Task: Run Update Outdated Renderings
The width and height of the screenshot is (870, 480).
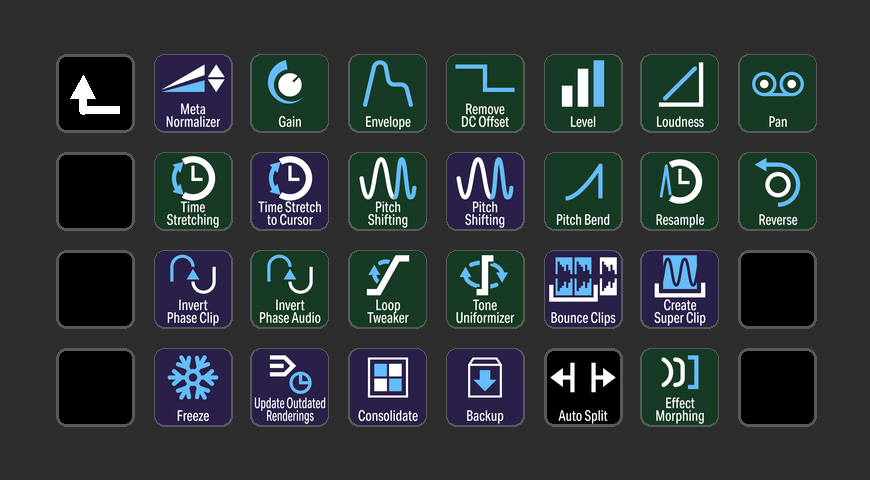Action: (290, 387)
